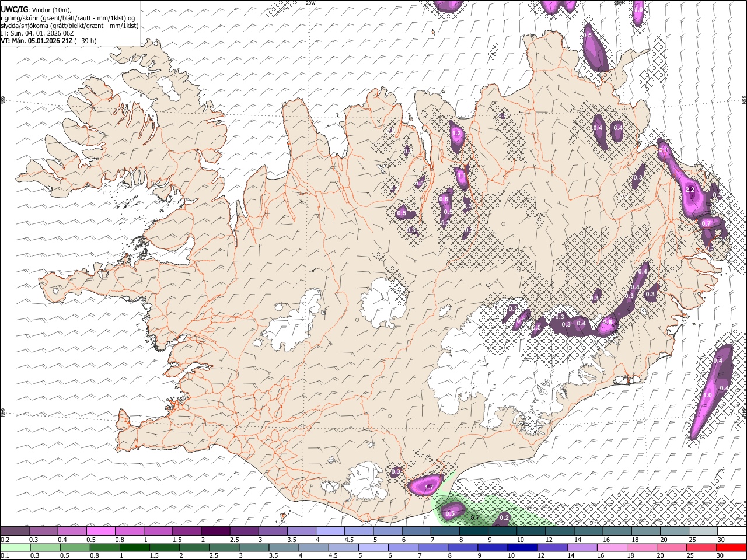747x560 pixels.
Task: Pick the bright red 30 swatch in lower scale
Action: [731, 547]
